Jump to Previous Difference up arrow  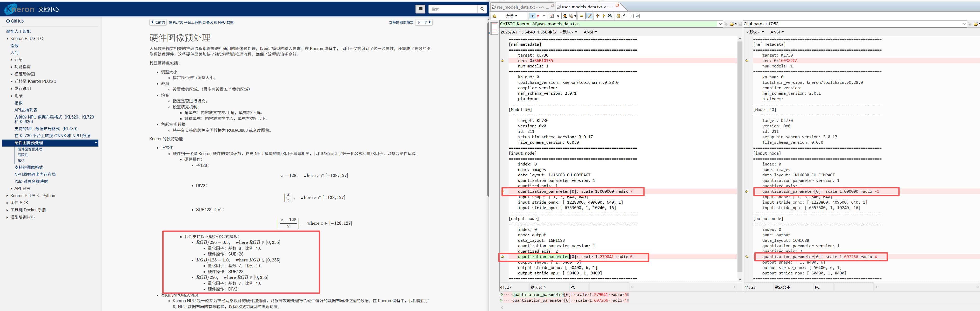coord(604,16)
